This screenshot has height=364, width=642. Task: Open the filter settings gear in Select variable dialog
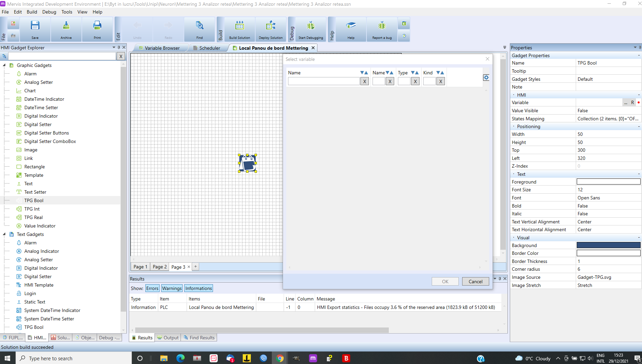click(486, 77)
